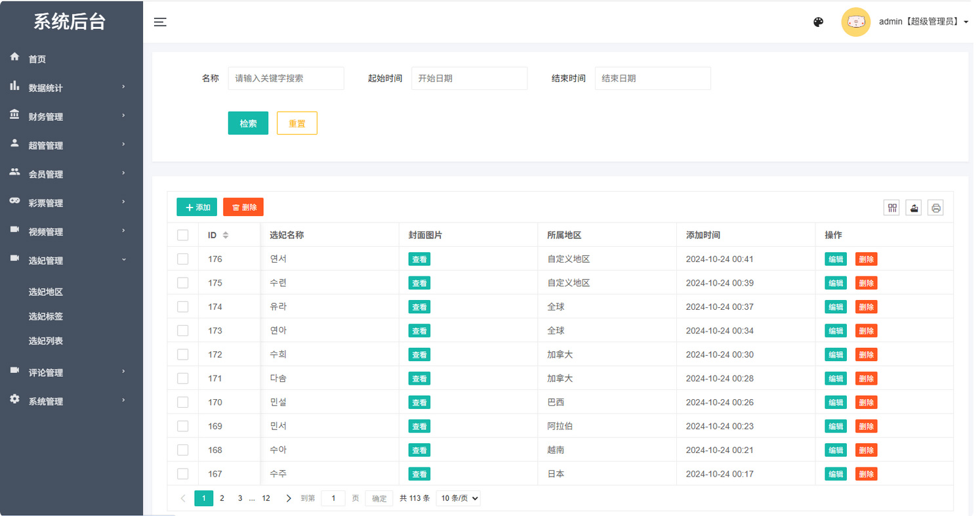Click 编辑 button for row 174
Screen dimensions: 980x516
[836, 307]
